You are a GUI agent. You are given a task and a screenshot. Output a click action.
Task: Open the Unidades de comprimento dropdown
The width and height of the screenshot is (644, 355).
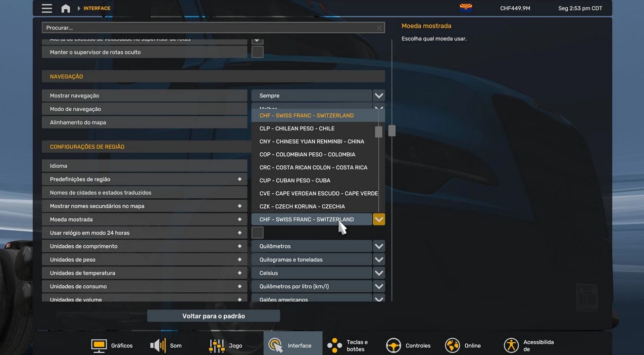coord(379,246)
